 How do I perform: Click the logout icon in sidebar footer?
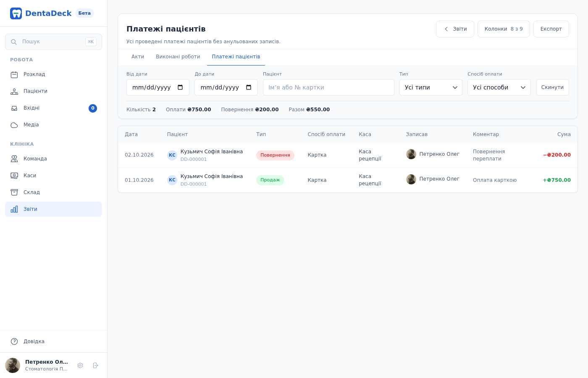pos(96,365)
